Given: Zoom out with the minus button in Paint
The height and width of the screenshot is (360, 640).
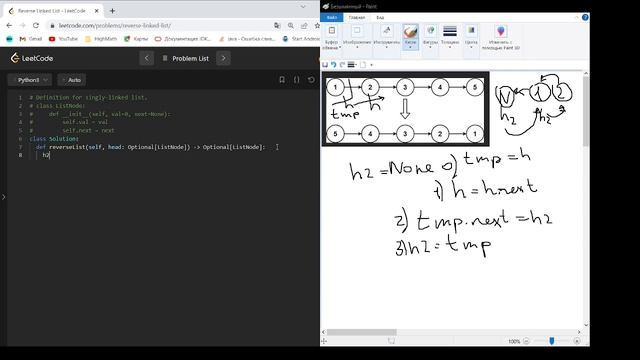Looking at the screenshot, I should pyautogui.click(x=526, y=341).
